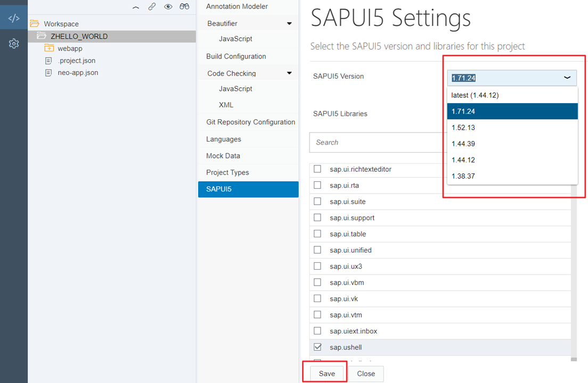Choose version 1.44.39 from list
Viewport: 588px width, 383px height.
click(x=512, y=144)
